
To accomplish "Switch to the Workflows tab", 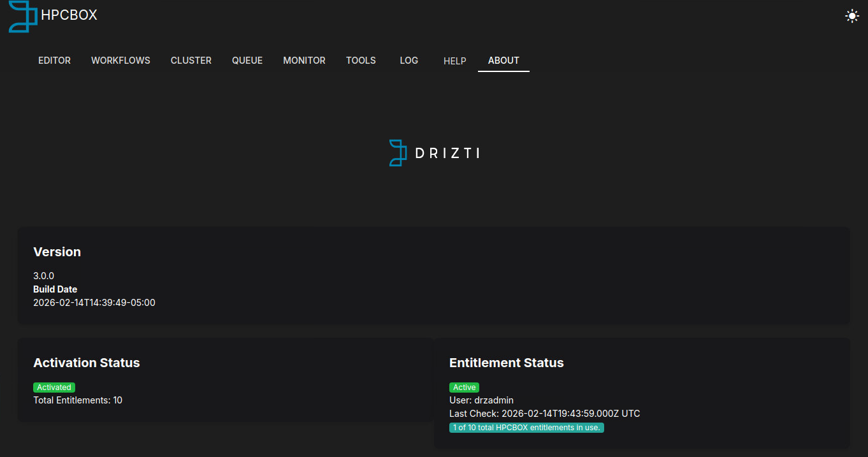I will point(121,61).
